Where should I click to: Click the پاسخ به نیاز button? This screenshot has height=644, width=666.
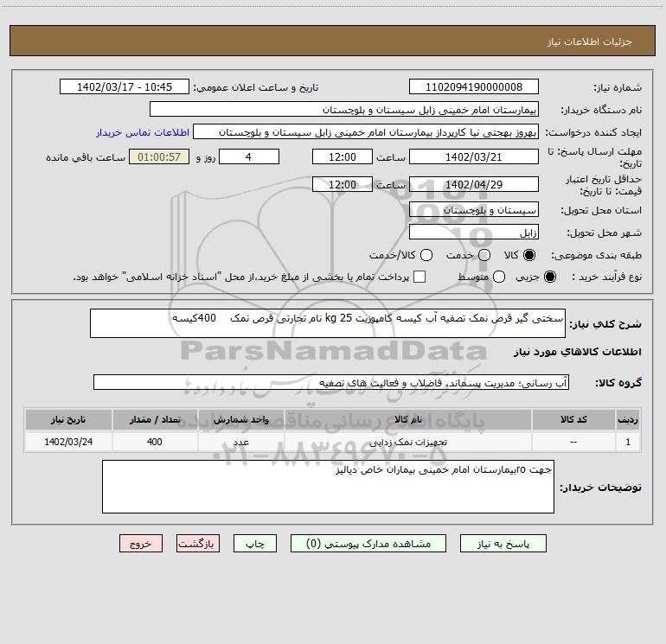click(503, 544)
